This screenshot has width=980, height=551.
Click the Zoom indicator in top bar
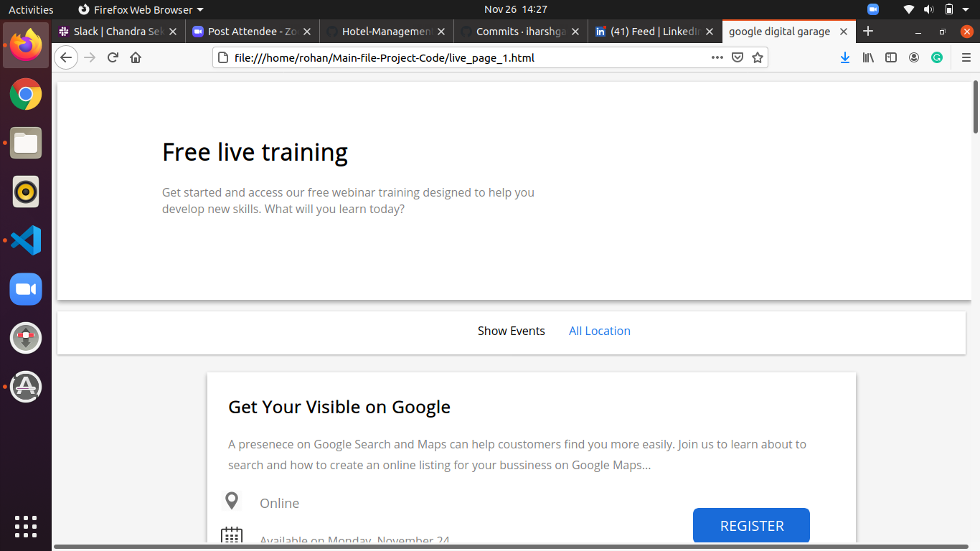click(x=873, y=9)
